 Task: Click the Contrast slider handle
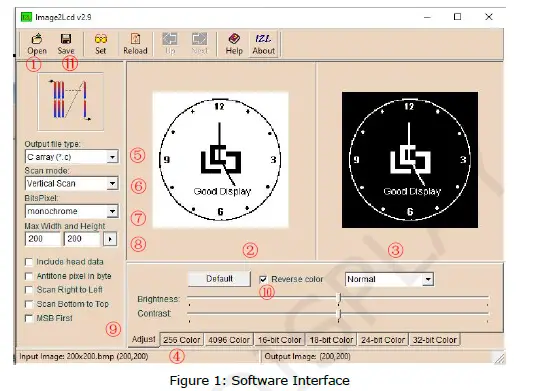click(339, 313)
